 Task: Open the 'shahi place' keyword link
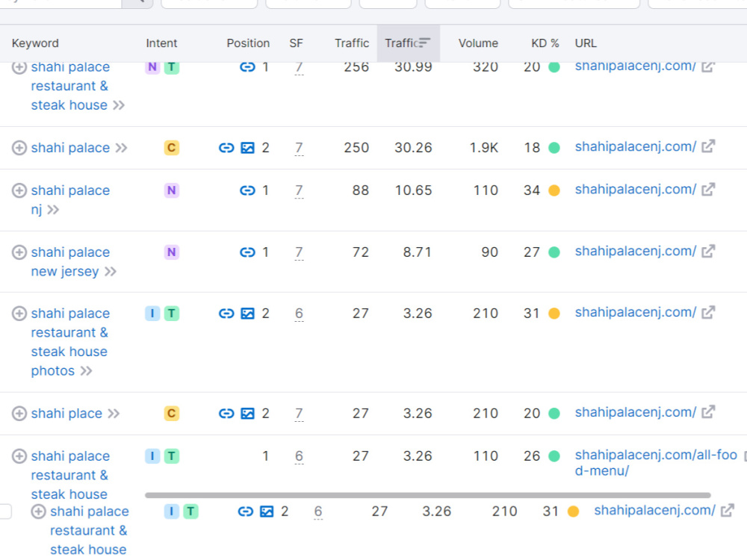coord(66,414)
